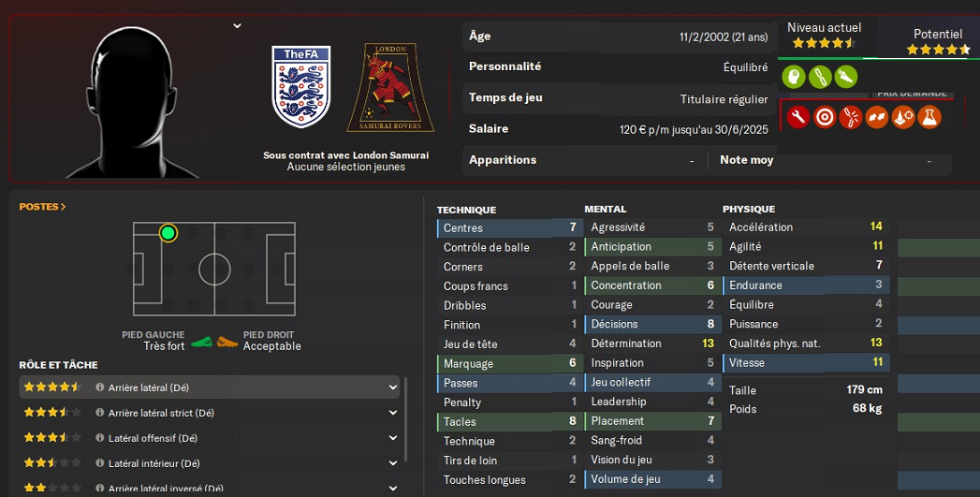The image size is (980, 497).
Task: Click the green head-with-ball trait icon
Action: tap(794, 76)
